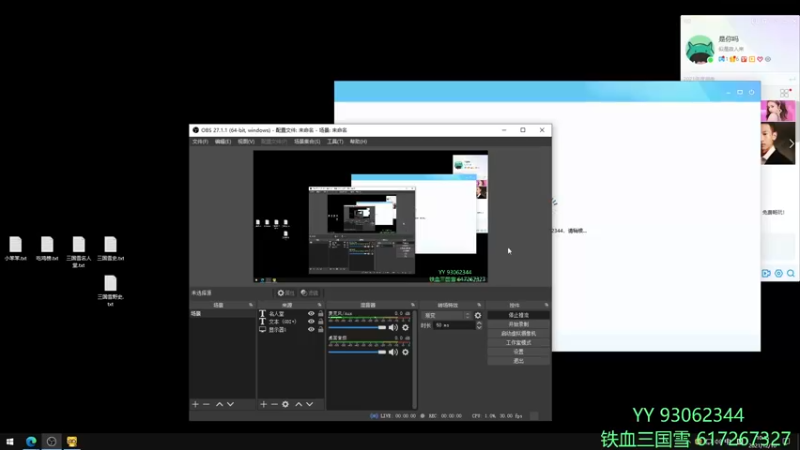
Task: Adjust 麦克风/Aux volume slider
Action: [357, 328]
